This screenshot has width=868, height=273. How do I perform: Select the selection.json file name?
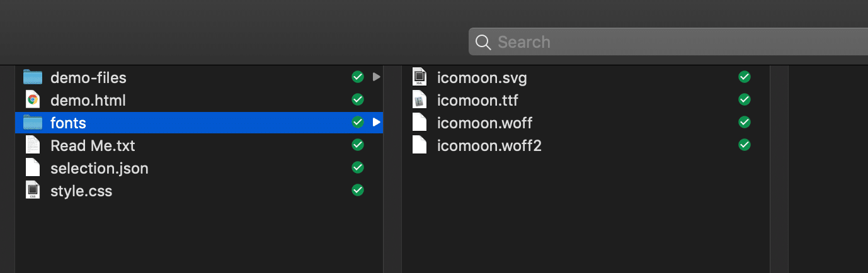tap(100, 169)
